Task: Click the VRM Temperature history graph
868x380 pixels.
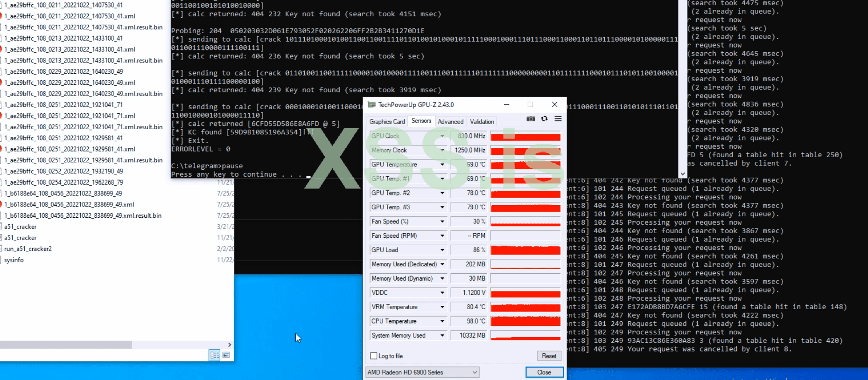Action: 525,307
